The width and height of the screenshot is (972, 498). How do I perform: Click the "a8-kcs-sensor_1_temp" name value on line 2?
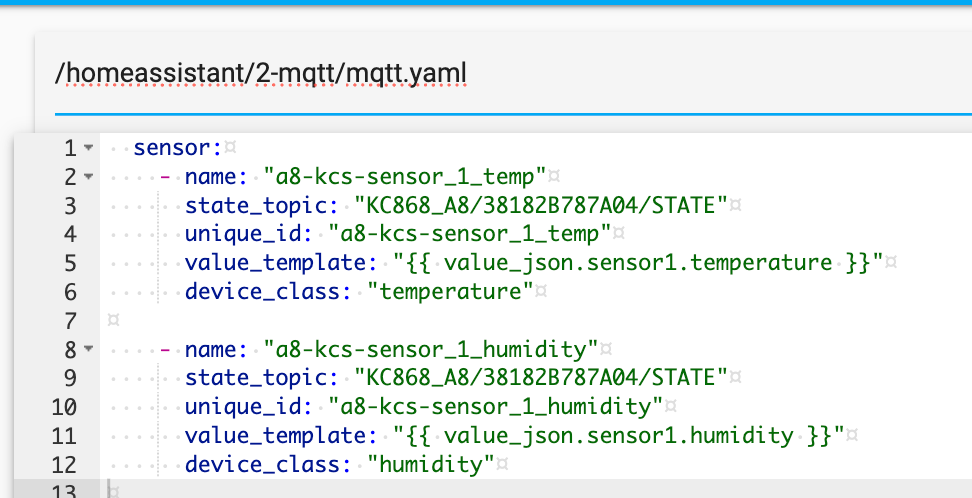coord(404,178)
